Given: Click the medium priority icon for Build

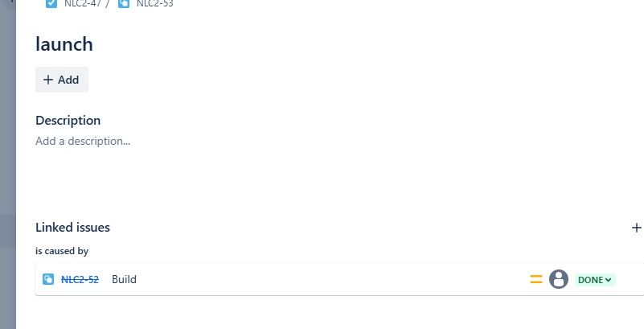Looking at the screenshot, I should (536, 279).
